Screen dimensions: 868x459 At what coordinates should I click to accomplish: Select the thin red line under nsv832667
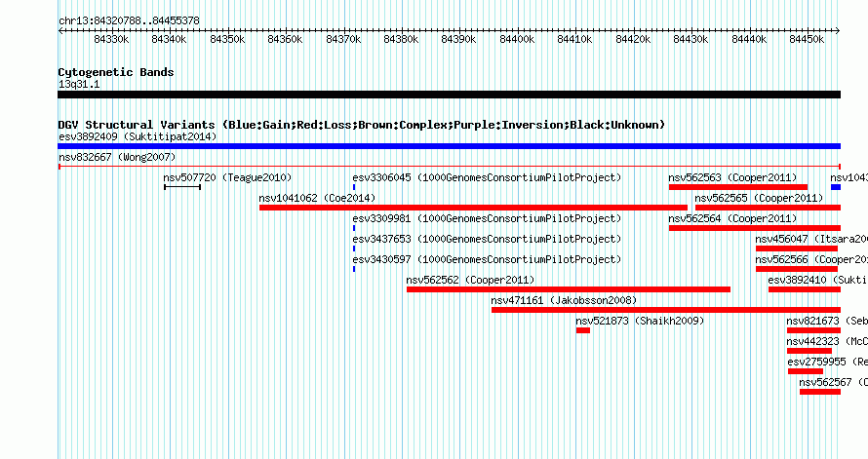449,167
